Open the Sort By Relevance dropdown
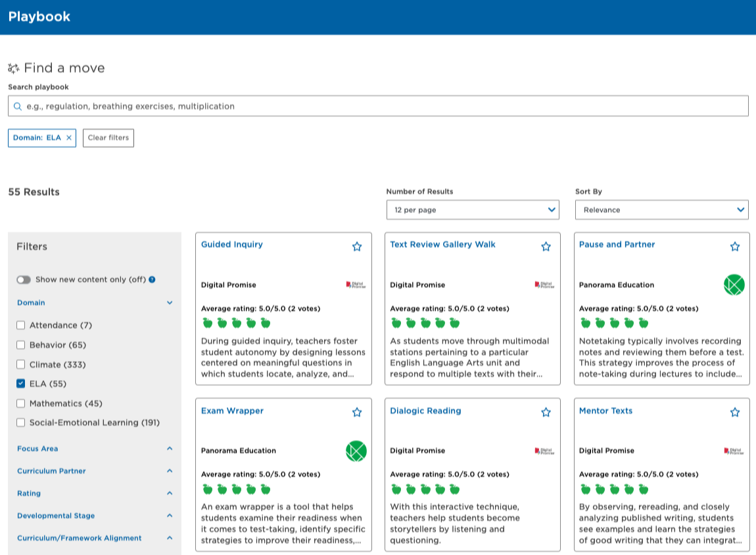This screenshot has width=756, height=555. (x=661, y=210)
